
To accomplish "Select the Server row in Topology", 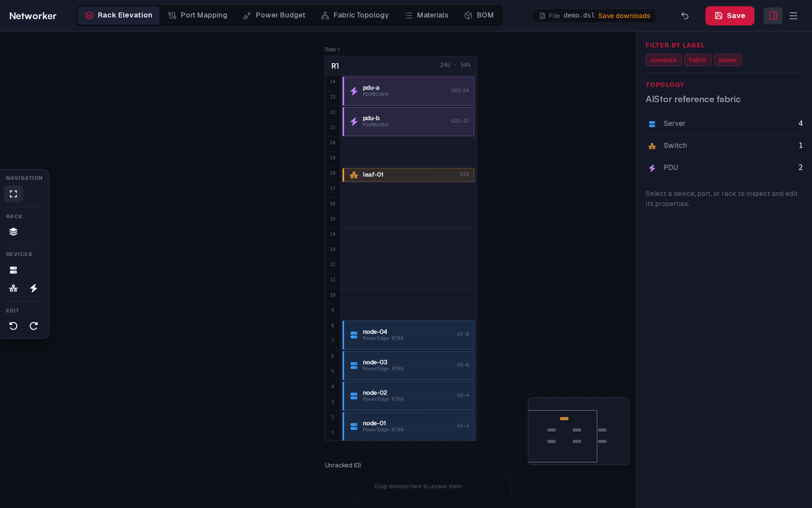I will click(x=724, y=124).
